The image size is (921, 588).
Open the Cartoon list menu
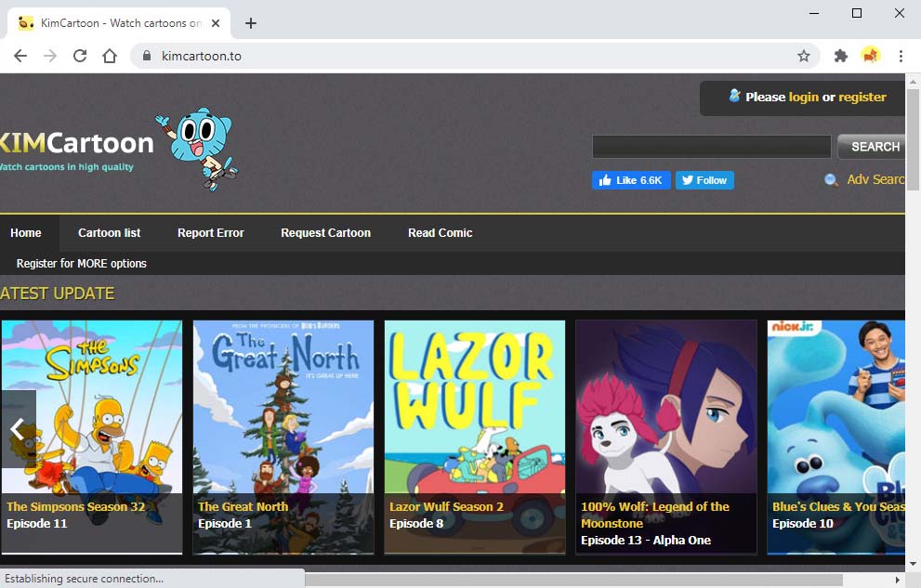pos(110,233)
